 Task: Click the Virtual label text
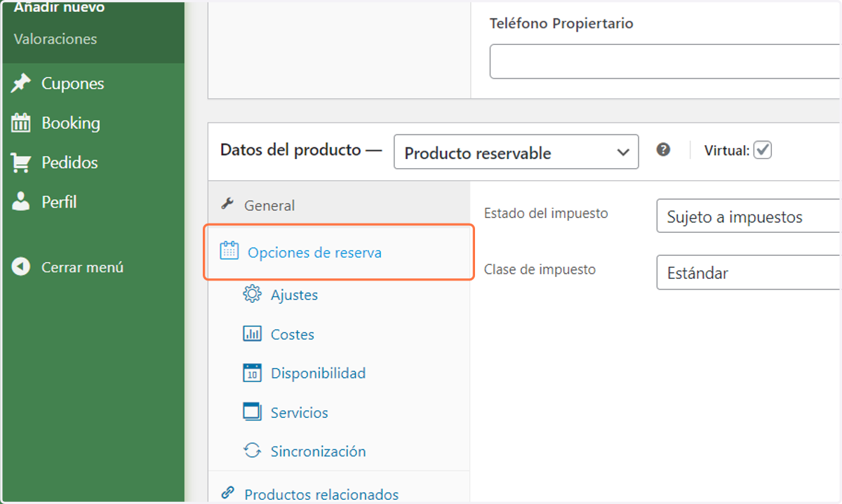(x=727, y=150)
